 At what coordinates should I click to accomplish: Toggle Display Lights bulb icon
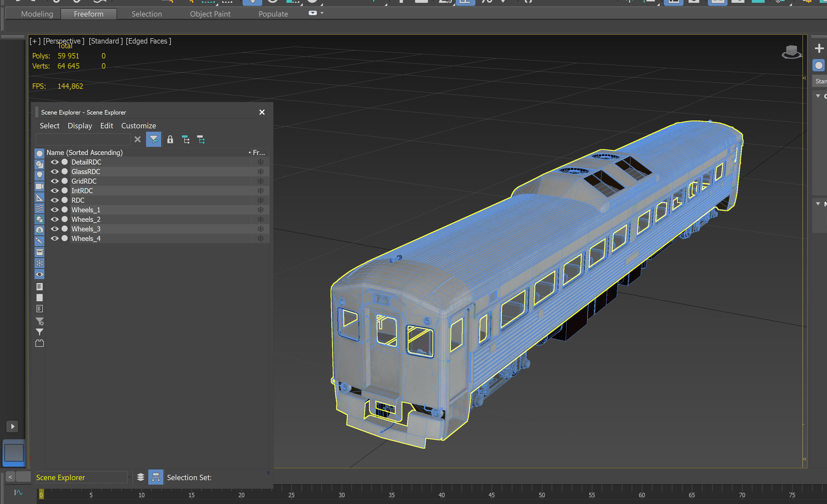[x=40, y=175]
